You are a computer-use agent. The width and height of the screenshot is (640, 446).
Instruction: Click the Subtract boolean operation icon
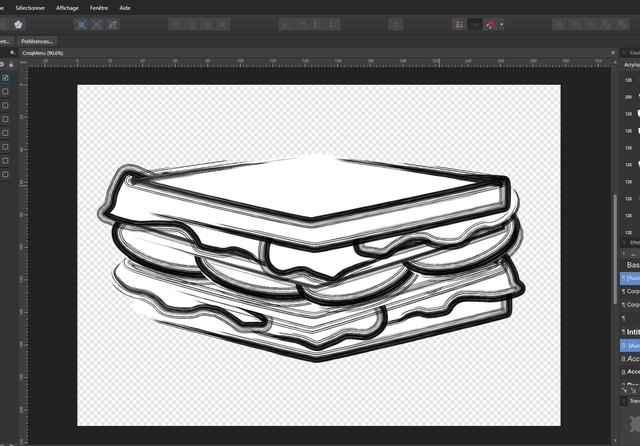(575, 25)
